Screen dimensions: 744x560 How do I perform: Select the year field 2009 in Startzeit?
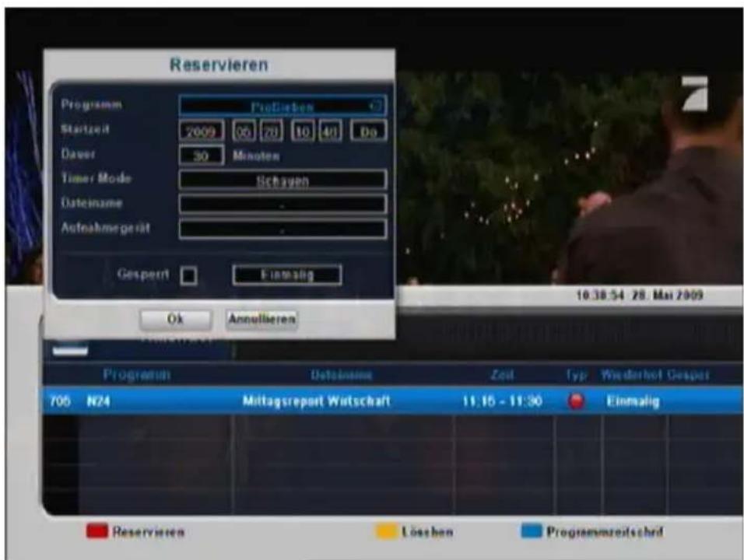pos(202,131)
